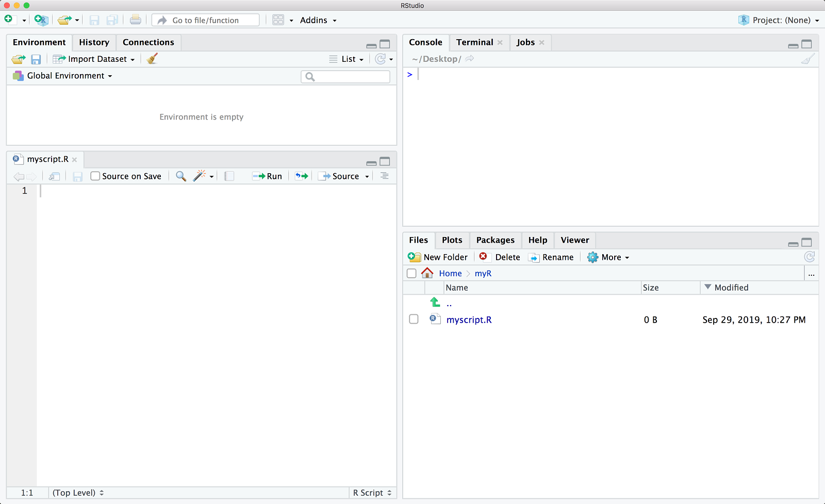This screenshot has width=825, height=504.
Task: Open the Packages tab
Action: point(495,240)
